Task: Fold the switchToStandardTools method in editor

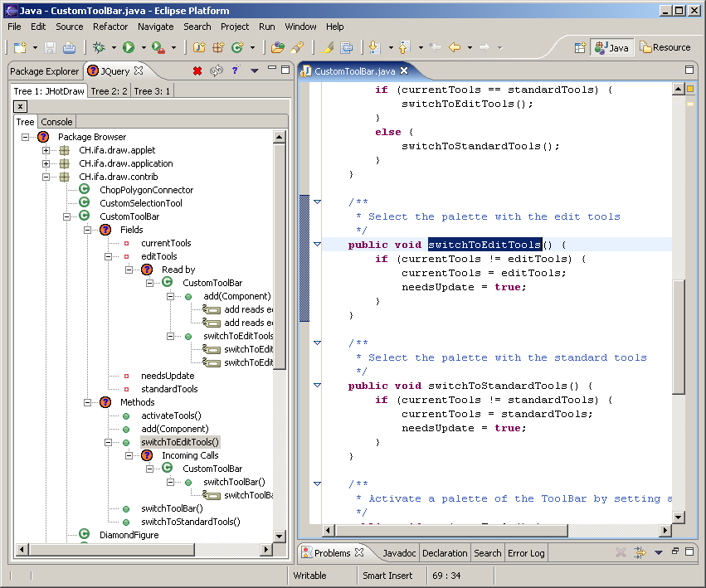Action: pos(317,385)
